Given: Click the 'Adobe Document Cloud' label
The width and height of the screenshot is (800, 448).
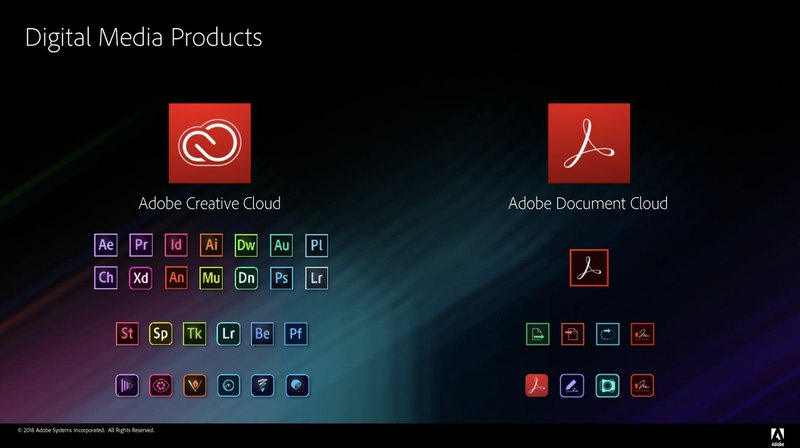Looking at the screenshot, I should [588, 203].
